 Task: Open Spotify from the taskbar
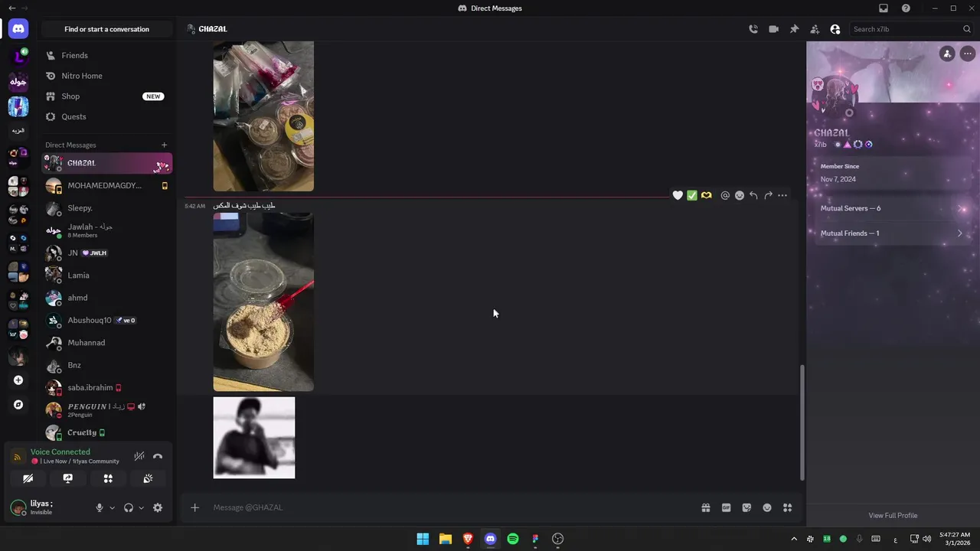coord(513,539)
